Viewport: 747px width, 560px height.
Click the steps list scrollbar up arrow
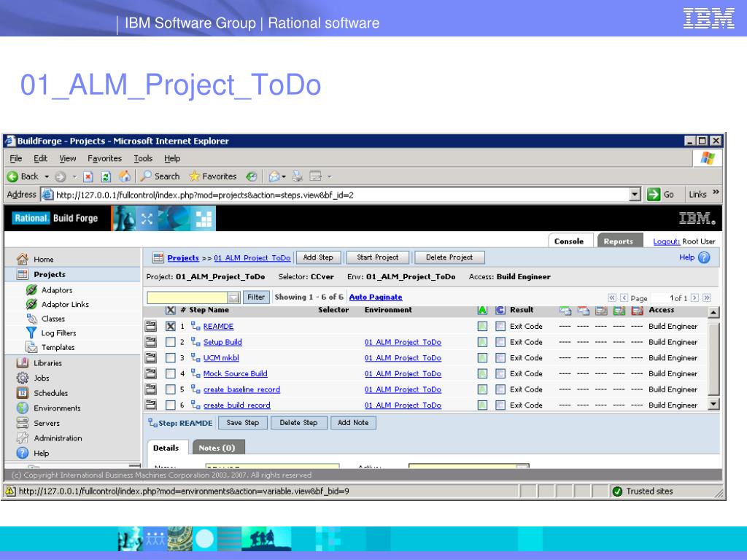click(x=713, y=312)
